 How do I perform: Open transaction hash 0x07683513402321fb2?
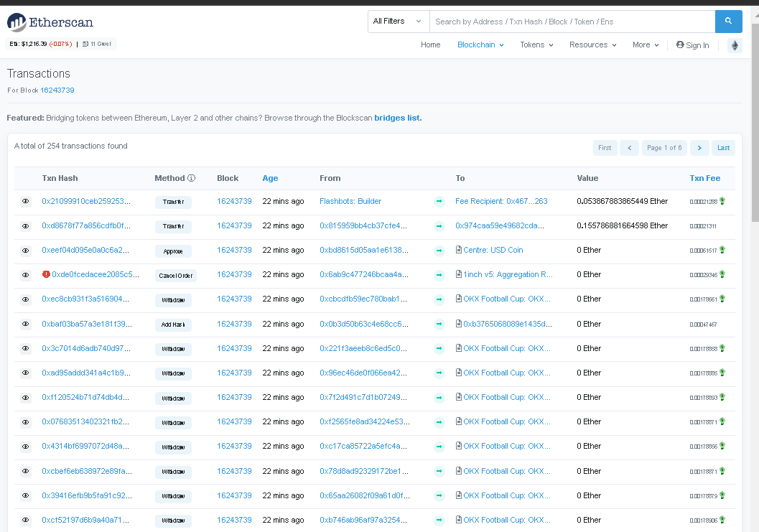(x=85, y=421)
